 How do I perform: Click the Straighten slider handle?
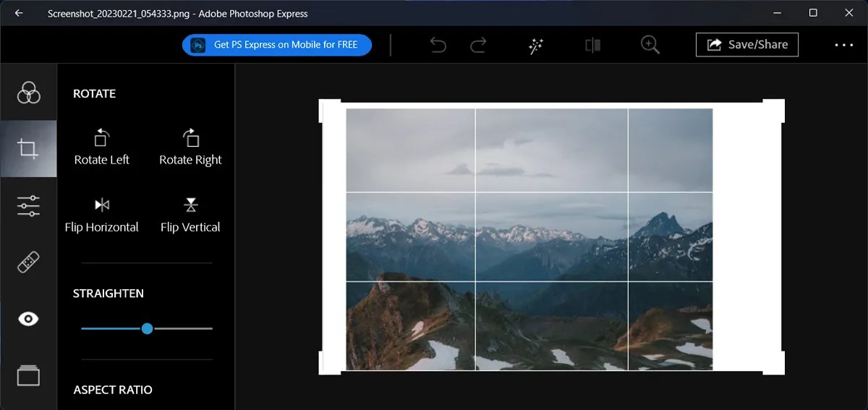pyautogui.click(x=147, y=328)
